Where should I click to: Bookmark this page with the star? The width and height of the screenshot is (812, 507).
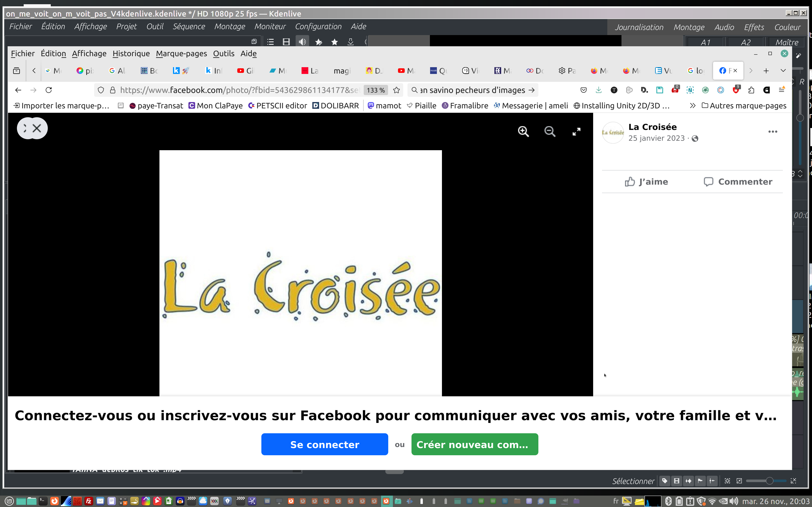[396, 90]
